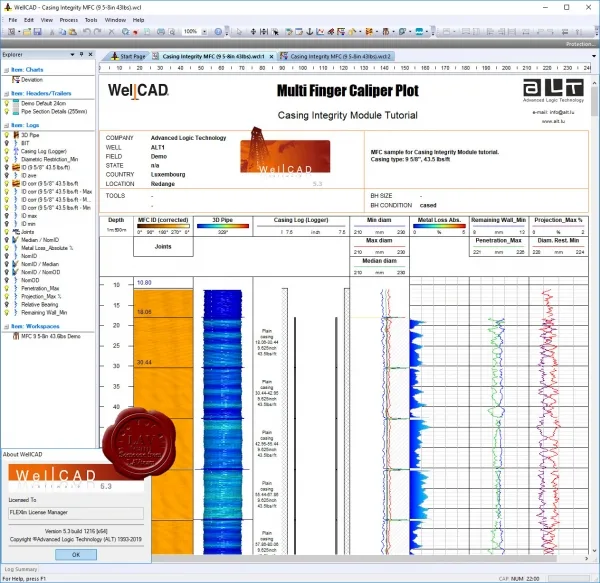Select the four-way move arrows tool
The image size is (600, 583).
[x=253, y=32]
